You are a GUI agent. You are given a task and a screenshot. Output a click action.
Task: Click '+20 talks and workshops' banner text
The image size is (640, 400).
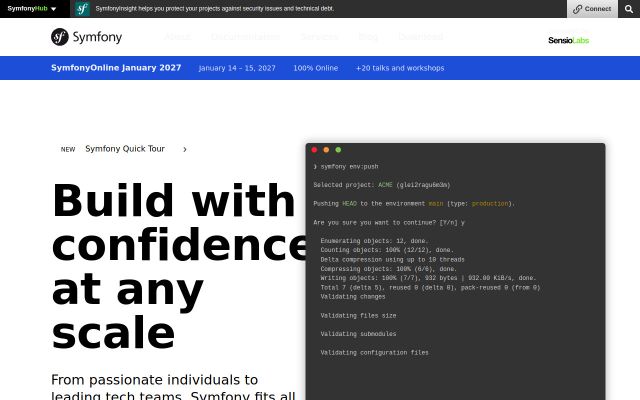coord(400,68)
